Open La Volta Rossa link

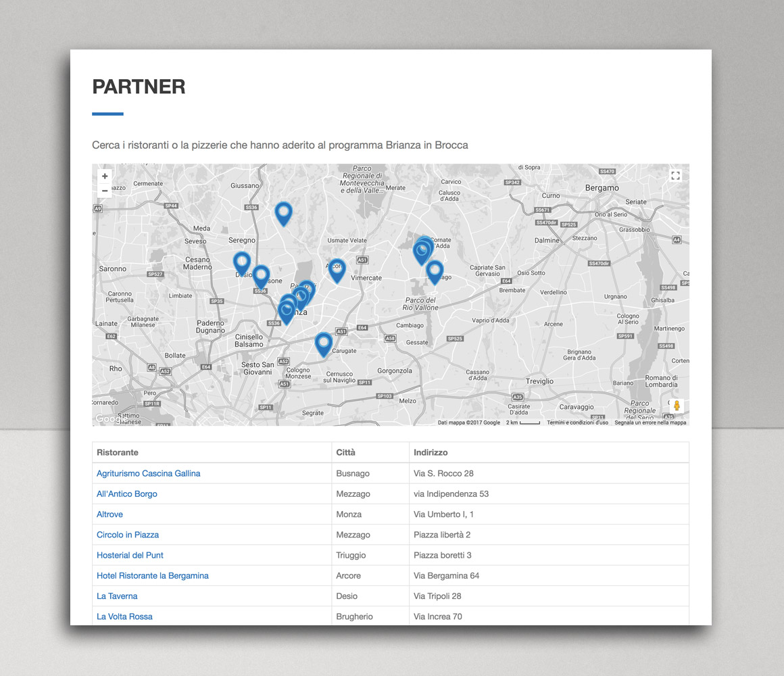click(124, 617)
